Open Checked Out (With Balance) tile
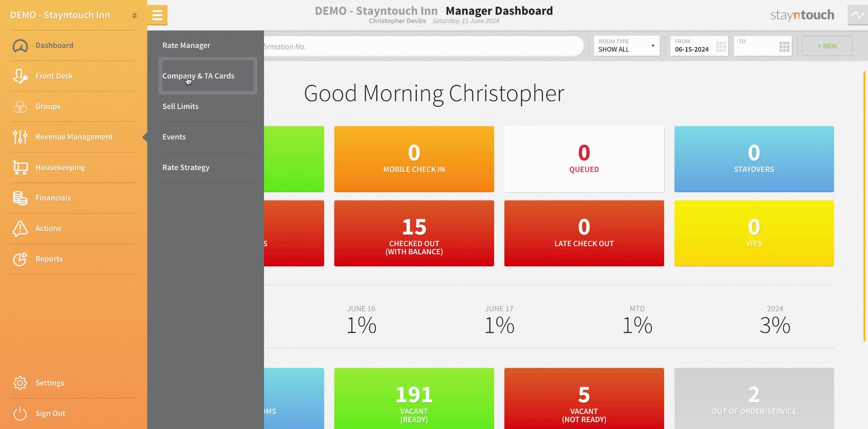The image size is (868, 429). click(x=414, y=234)
